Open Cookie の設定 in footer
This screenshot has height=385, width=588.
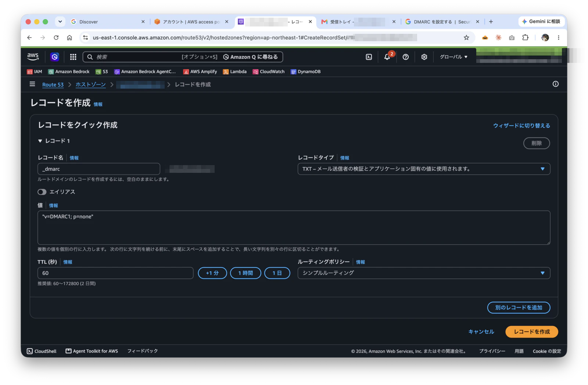point(547,351)
